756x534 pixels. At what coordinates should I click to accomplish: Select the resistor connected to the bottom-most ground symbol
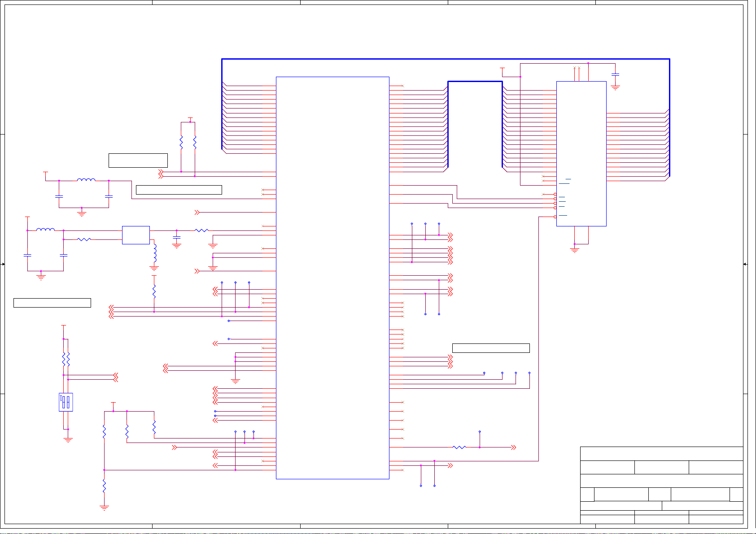click(104, 486)
